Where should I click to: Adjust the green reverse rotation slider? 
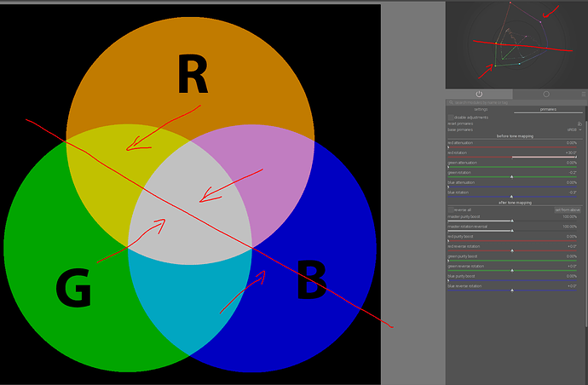pyautogui.click(x=512, y=270)
